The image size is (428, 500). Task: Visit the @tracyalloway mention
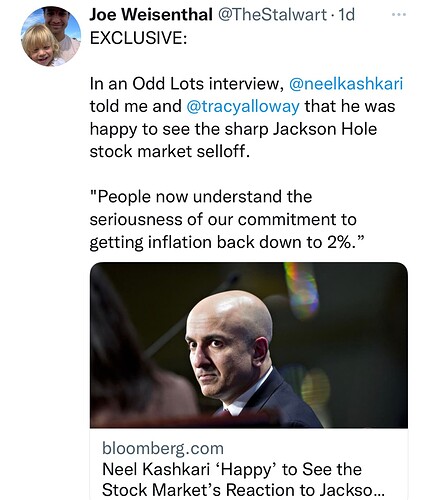[x=243, y=106]
